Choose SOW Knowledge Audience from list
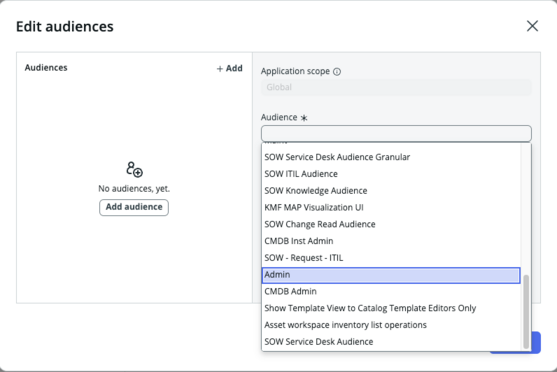The width and height of the screenshot is (557, 372). [x=391, y=190]
